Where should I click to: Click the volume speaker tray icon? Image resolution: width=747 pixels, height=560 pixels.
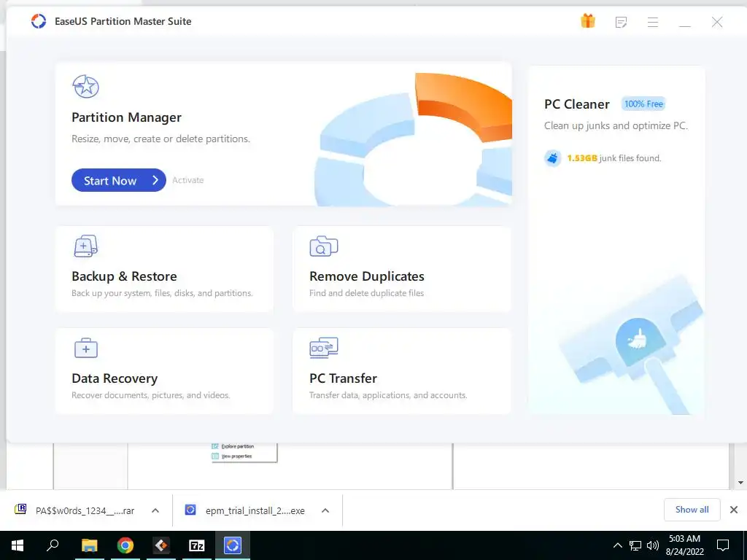pyautogui.click(x=653, y=545)
